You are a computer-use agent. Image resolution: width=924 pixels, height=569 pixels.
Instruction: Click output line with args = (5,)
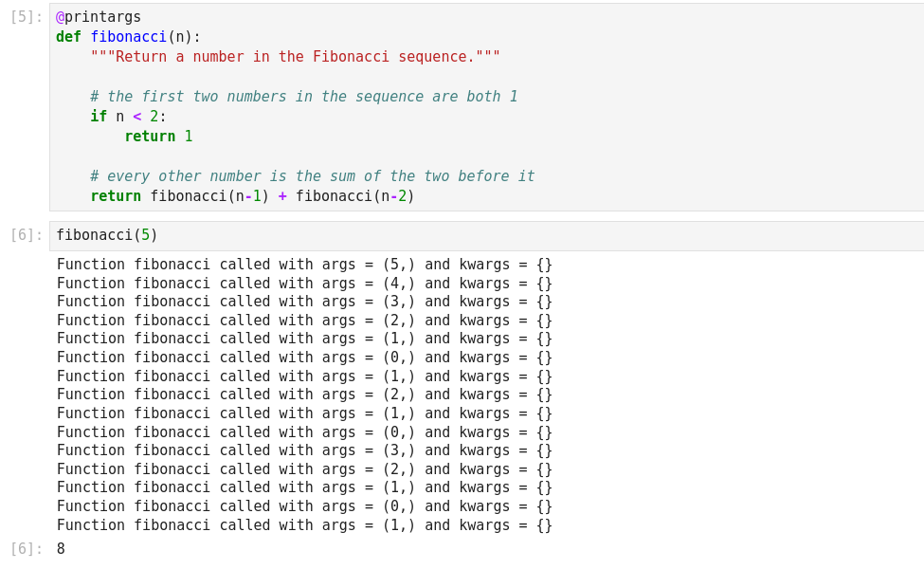303,265
